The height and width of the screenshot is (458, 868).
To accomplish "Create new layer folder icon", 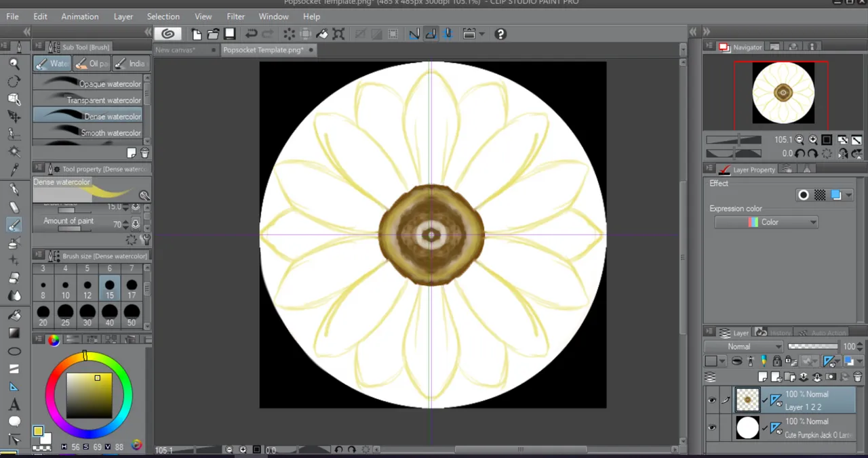I will tap(790, 377).
